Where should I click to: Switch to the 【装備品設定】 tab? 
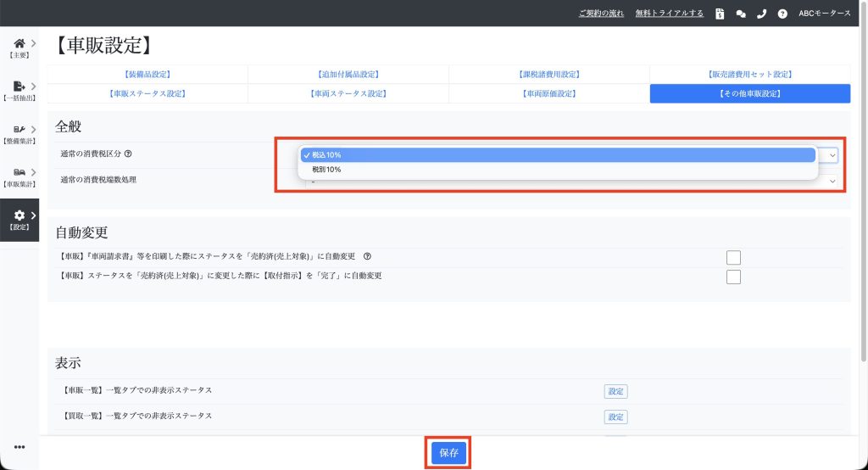pyautogui.click(x=147, y=75)
